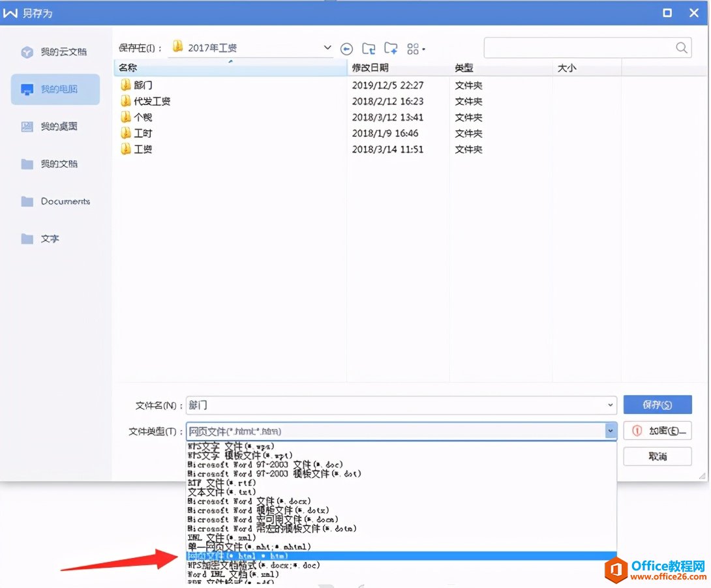Click the search input field
This screenshot has height=588, width=711.
pyautogui.click(x=588, y=48)
